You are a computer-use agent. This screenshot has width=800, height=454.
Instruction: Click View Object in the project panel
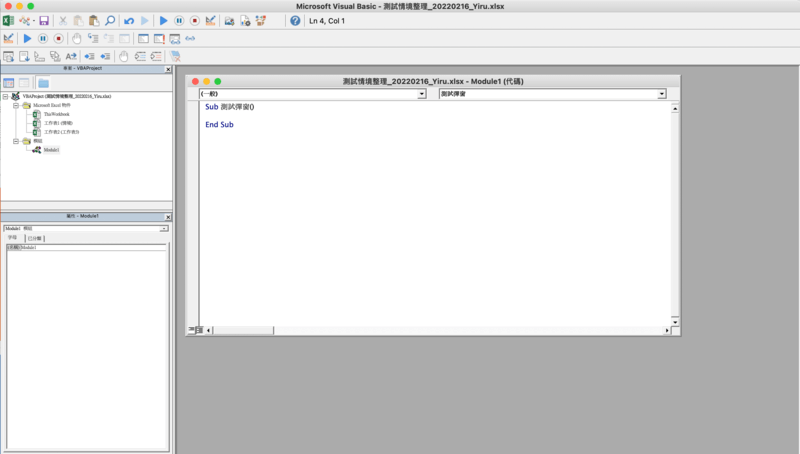(24, 83)
